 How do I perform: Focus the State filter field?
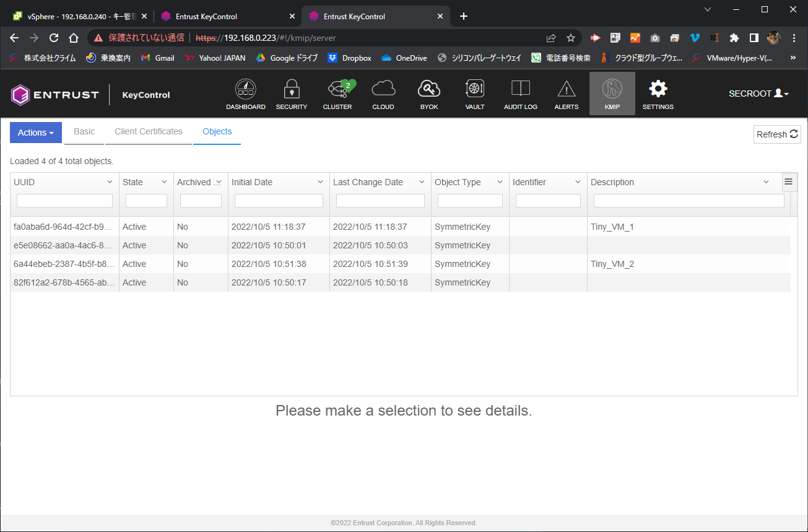[x=146, y=201]
